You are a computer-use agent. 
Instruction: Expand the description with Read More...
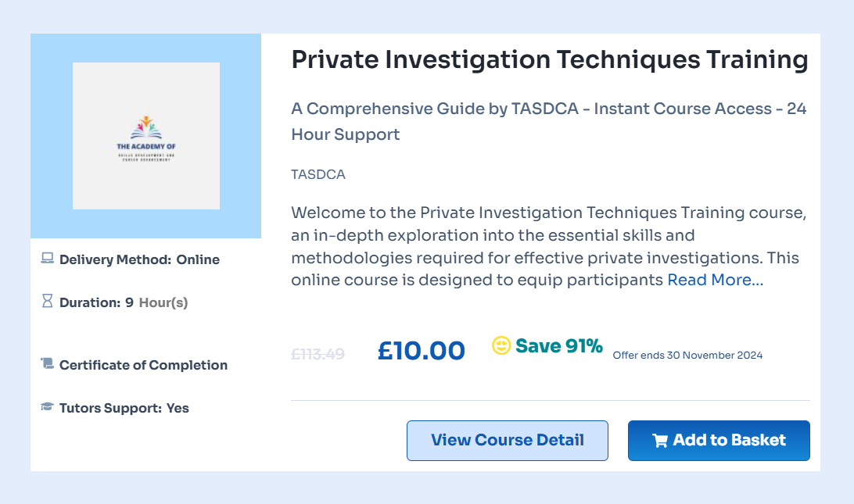[715, 280]
